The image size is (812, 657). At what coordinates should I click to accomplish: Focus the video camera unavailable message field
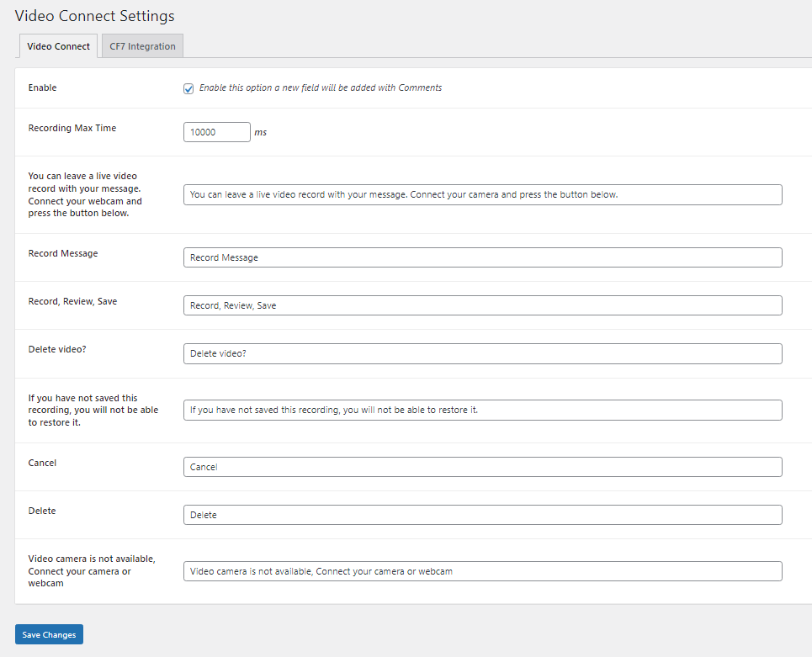[x=482, y=570]
